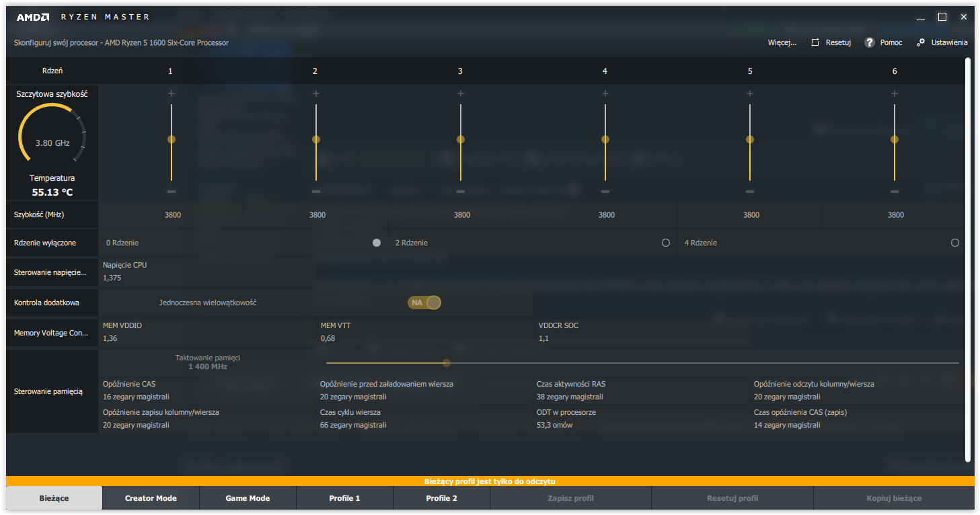
Task: Click the ODT w procesorze value
Action: [x=555, y=425]
